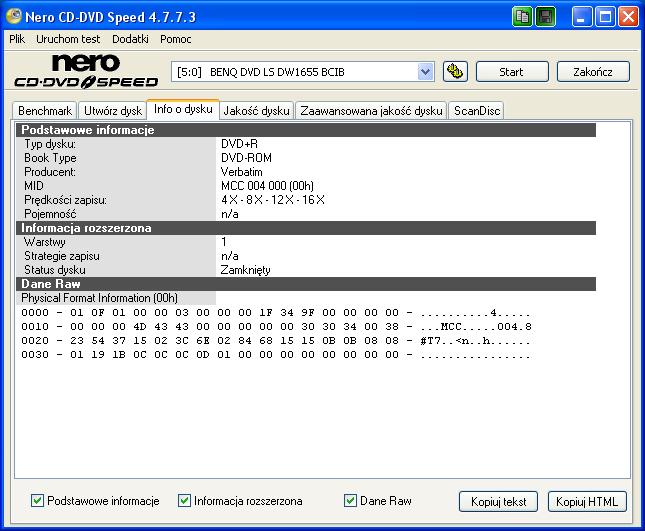Click the hex row starting with 0000
Screen dimensions: 645x531
coord(276,313)
